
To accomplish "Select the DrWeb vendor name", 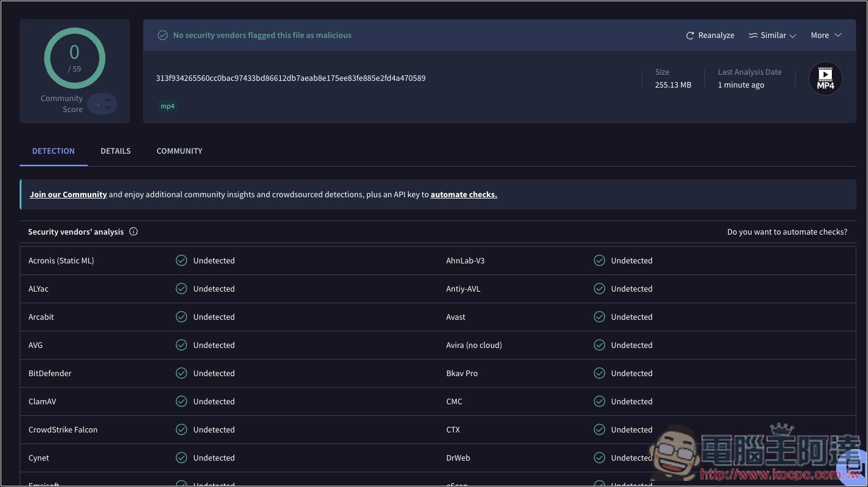I will tap(459, 458).
